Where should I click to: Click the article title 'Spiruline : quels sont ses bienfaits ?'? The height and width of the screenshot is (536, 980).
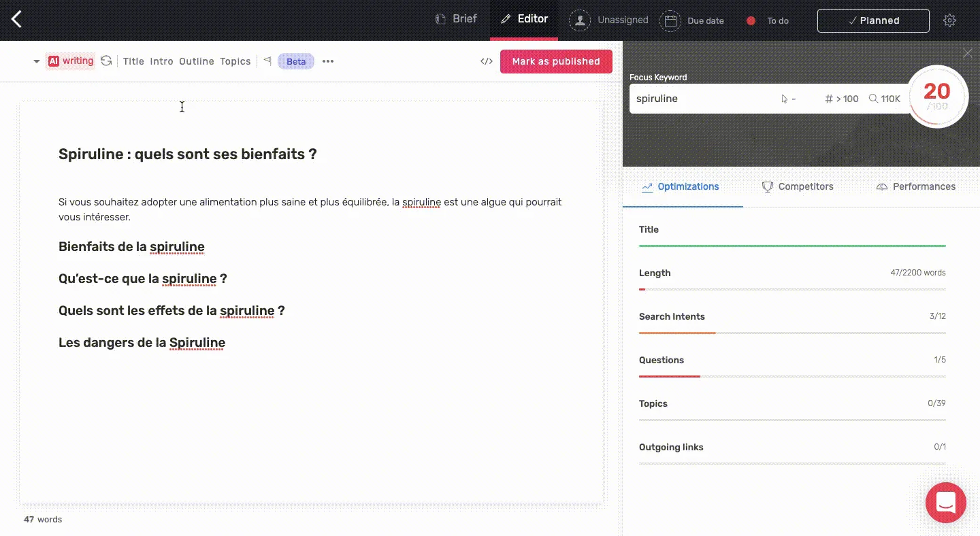188,154
